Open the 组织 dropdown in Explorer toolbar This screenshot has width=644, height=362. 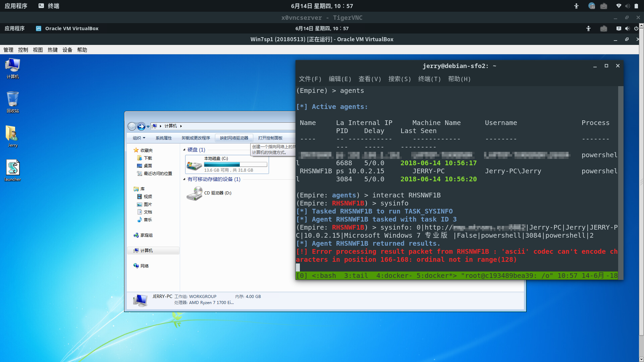point(138,138)
